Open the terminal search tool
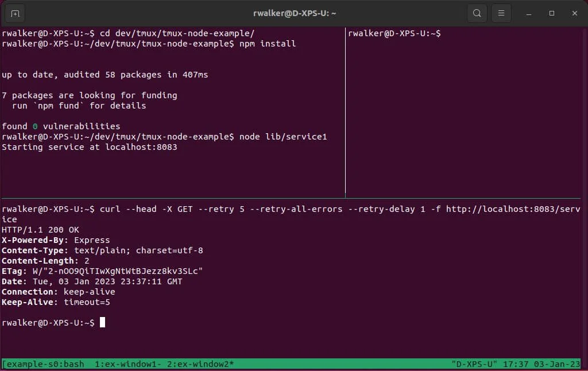Screen dimensions: 588x371 click(477, 13)
